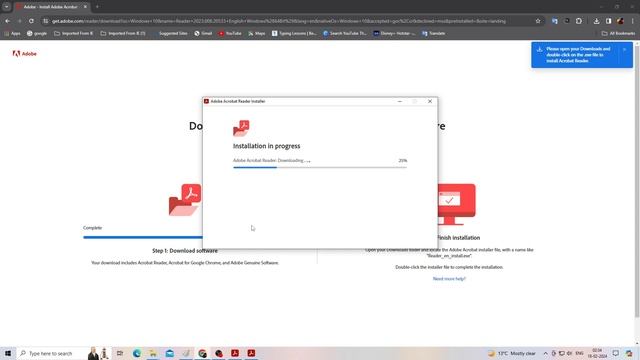The image size is (640, 360).
Task: Close the Adobe Acrobat Reader Installer window
Action: pos(430,101)
